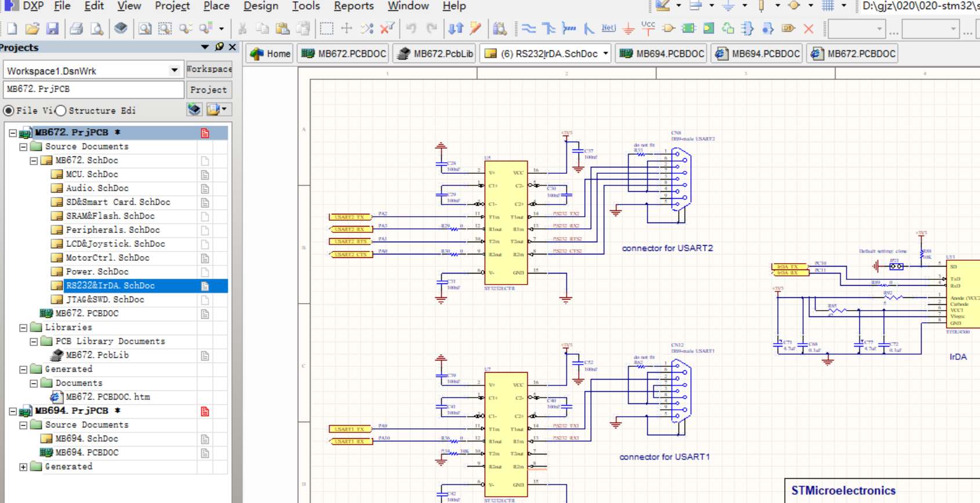Cut selection with the scissors icon
980x503 pixels.
click(242, 28)
